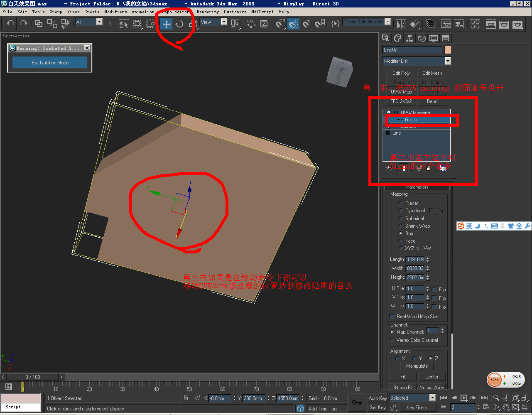Toggle the Angle Snap magnet icon
Image resolution: width=532 pixels, height=415 pixels.
click(293, 24)
